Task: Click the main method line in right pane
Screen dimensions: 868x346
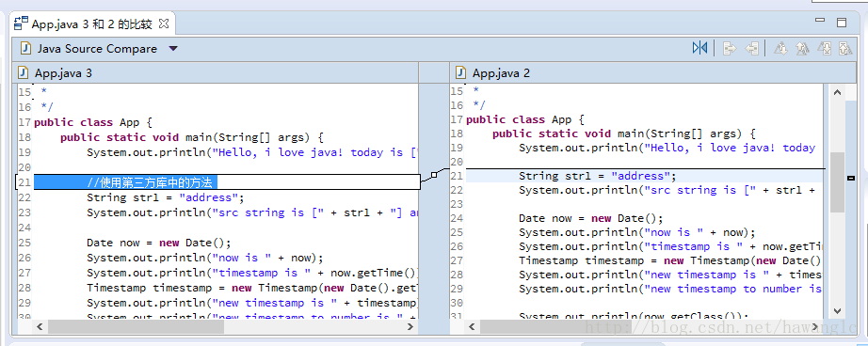Action: click(x=624, y=134)
